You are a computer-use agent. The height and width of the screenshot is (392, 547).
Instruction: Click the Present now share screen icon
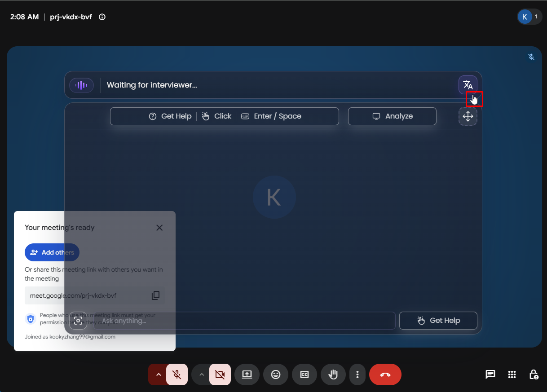click(247, 374)
